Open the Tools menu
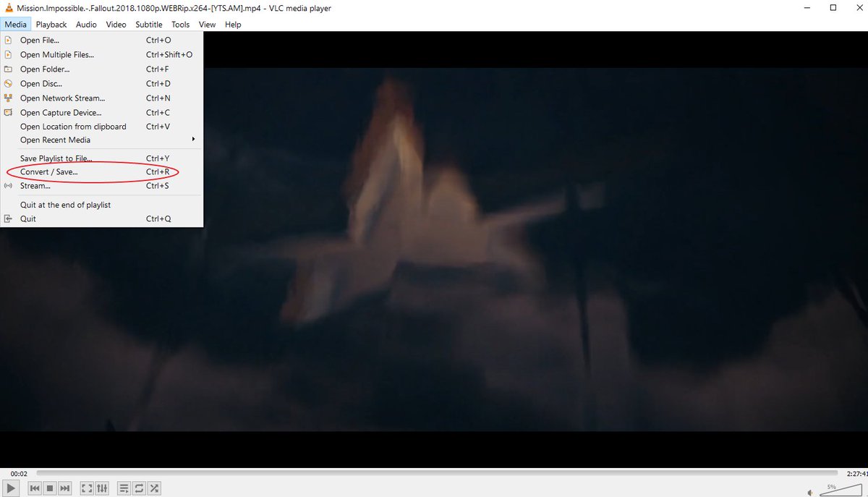Viewport: 868px width, 497px height. coord(180,24)
